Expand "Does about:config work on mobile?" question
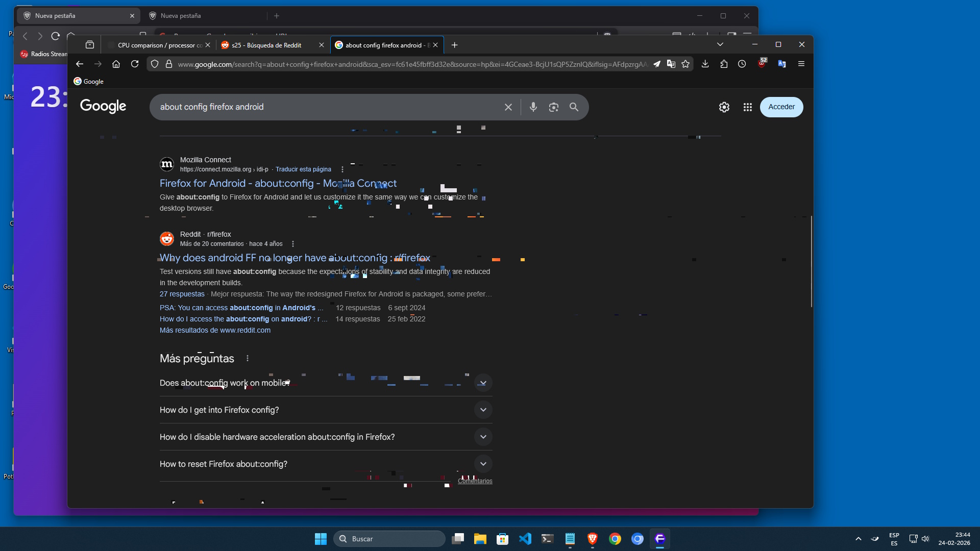980x551 pixels. pos(483,383)
